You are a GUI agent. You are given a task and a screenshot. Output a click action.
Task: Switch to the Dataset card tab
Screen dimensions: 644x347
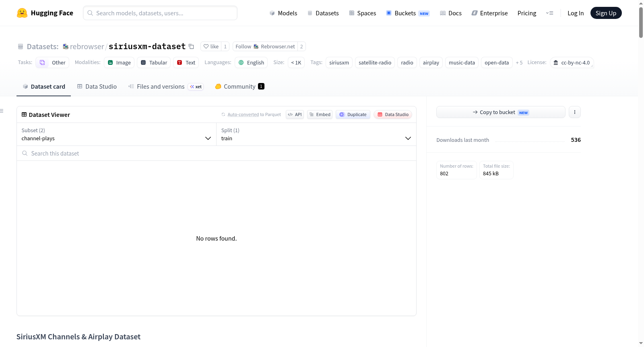click(x=44, y=86)
